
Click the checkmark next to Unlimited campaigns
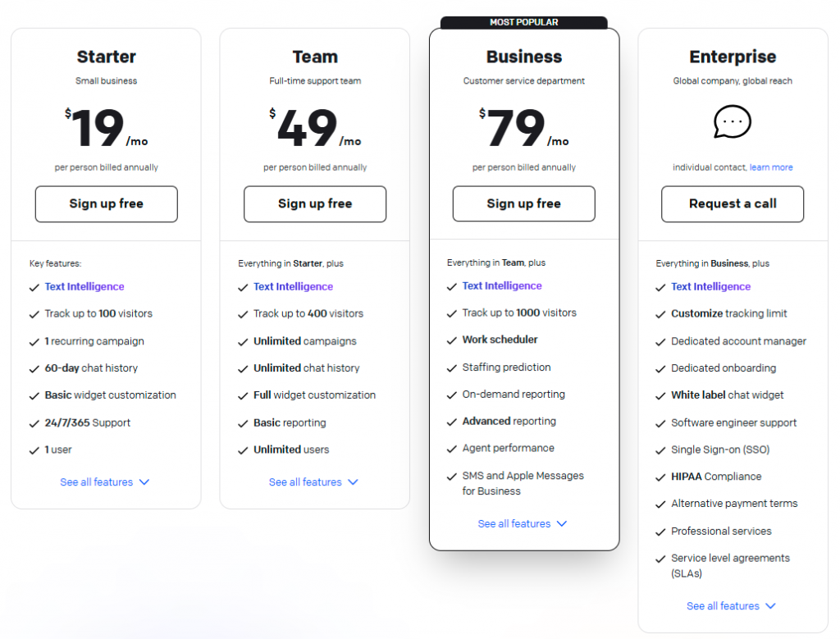point(243,340)
